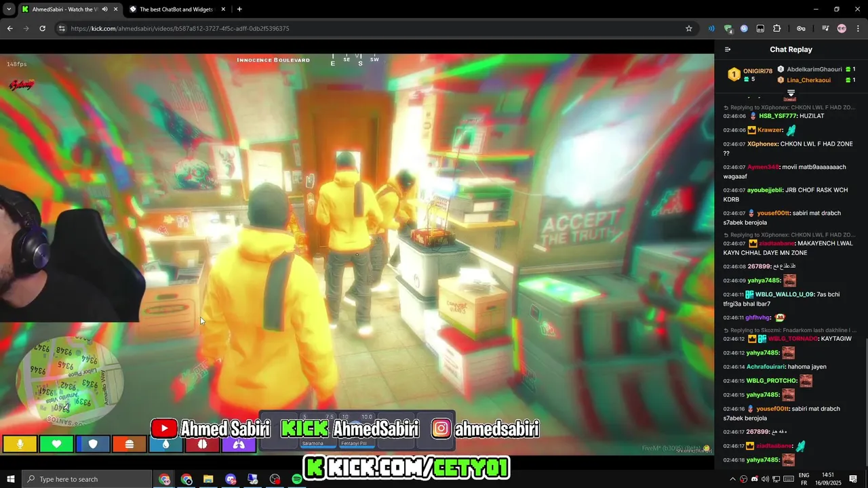Expand the tab search dropdown arrow
Viewport: 868px width, 488px height.
(9, 9)
